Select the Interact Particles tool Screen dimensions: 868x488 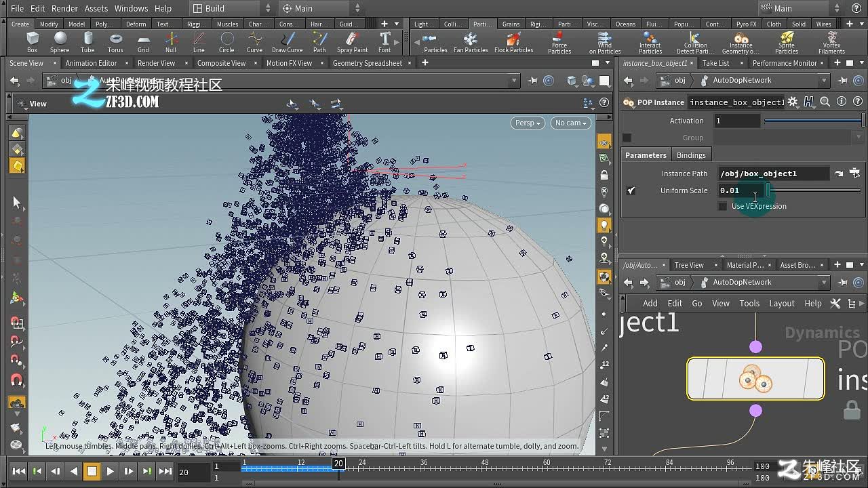650,42
